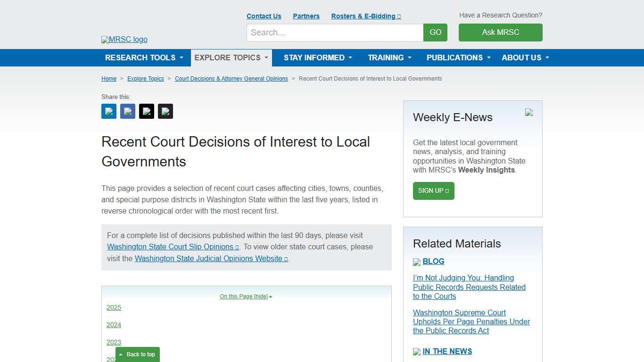Image resolution: width=644 pixels, height=362 pixels.
Task: Click the external-link icon beside Rosters & E-Bidding
Action: click(398, 16)
